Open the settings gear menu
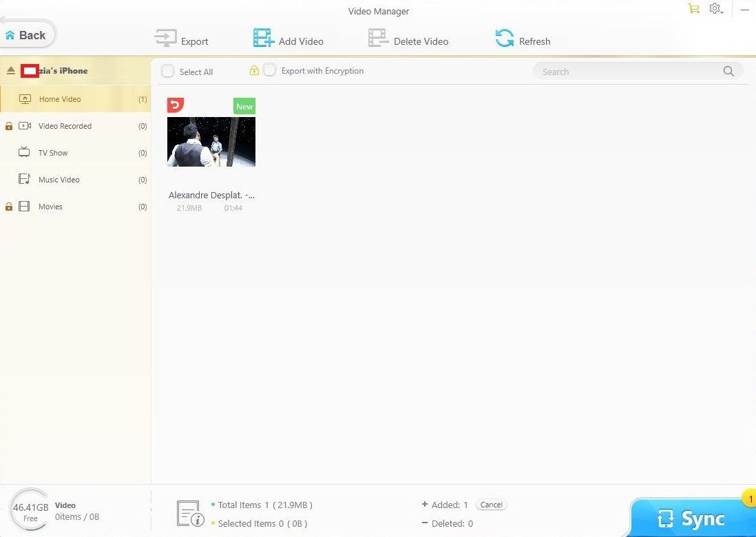 pyautogui.click(x=715, y=9)
